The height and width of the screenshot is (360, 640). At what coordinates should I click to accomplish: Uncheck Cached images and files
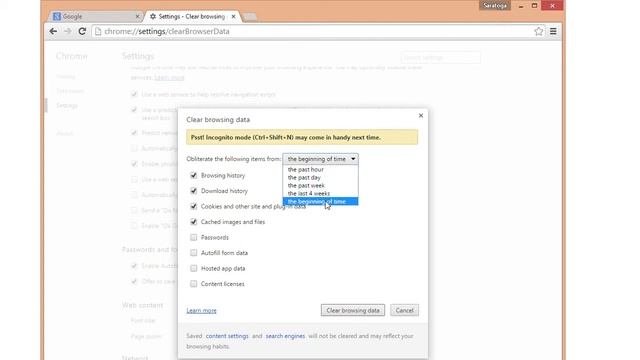tap(193, 222)
